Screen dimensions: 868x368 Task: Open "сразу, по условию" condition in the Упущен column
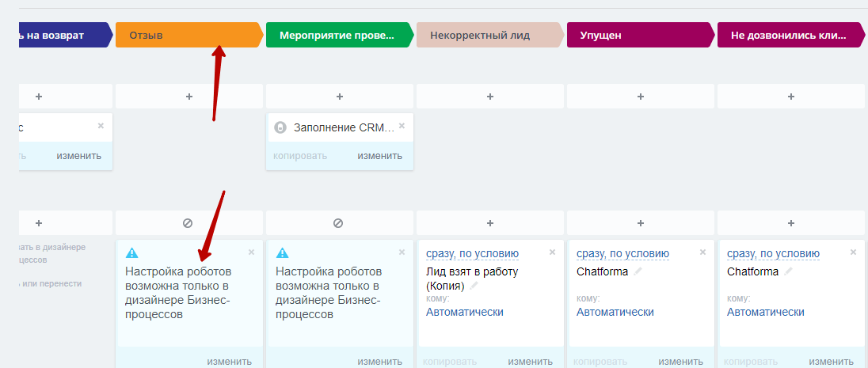click(622, 253)
